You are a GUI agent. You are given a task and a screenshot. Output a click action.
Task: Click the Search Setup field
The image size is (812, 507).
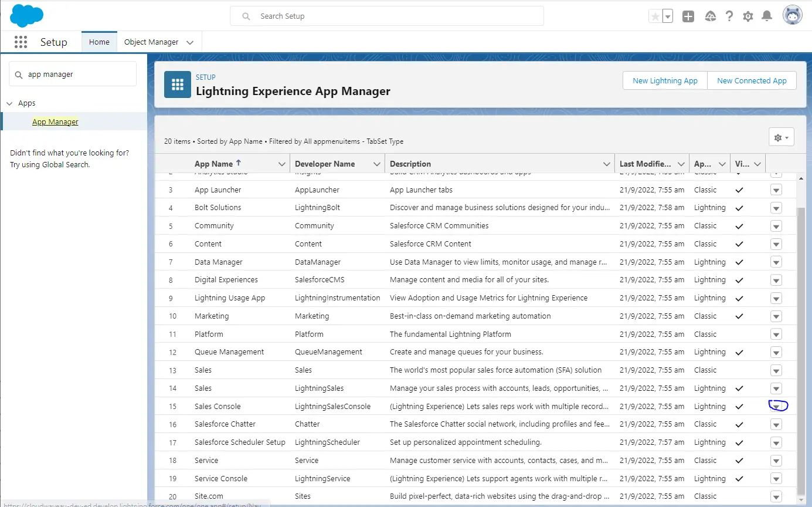[387, 16]
